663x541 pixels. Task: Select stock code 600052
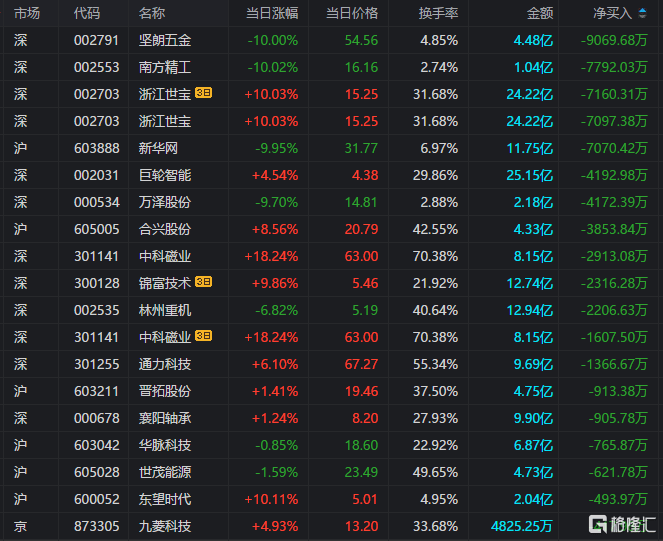tap(97, 500)
